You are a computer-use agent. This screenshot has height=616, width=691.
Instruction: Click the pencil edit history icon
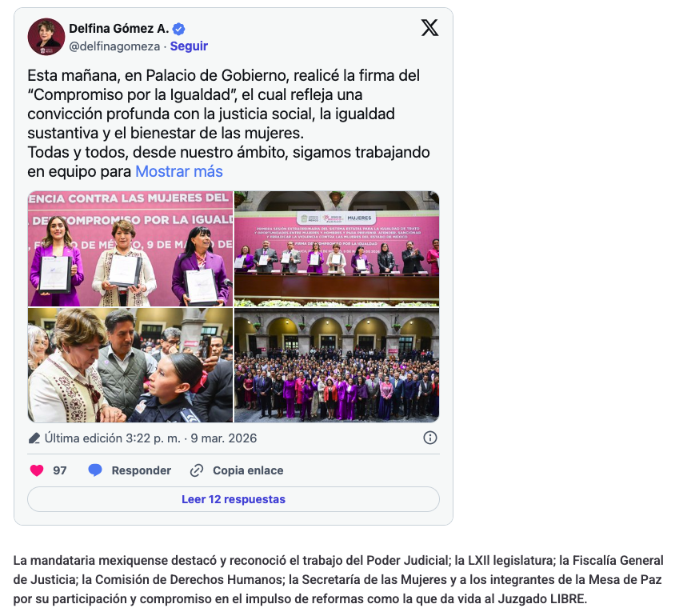[34, 438]
